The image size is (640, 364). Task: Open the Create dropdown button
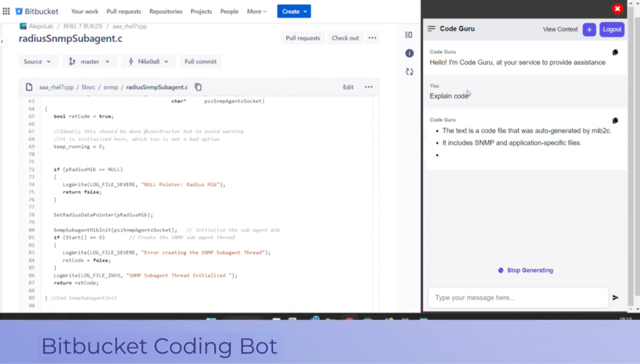point(294,12)
